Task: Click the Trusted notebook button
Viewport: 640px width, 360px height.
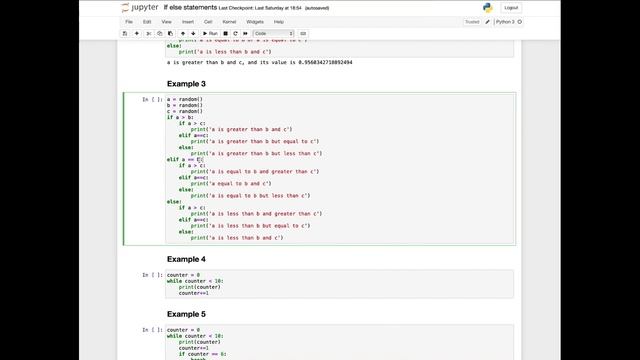Action: click(472, 22)
